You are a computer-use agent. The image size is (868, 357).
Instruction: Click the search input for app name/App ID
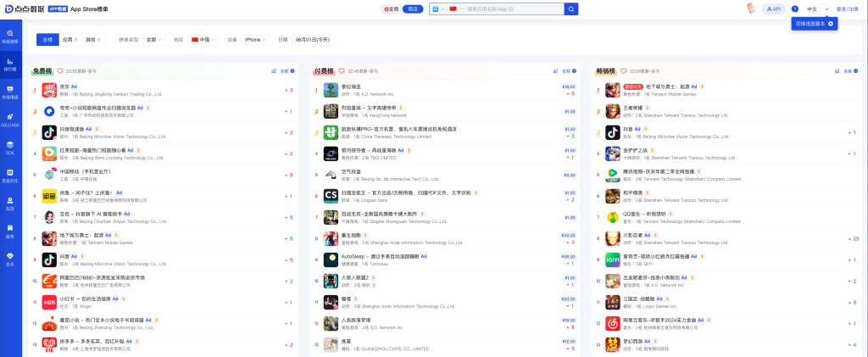tap(514, 8)
